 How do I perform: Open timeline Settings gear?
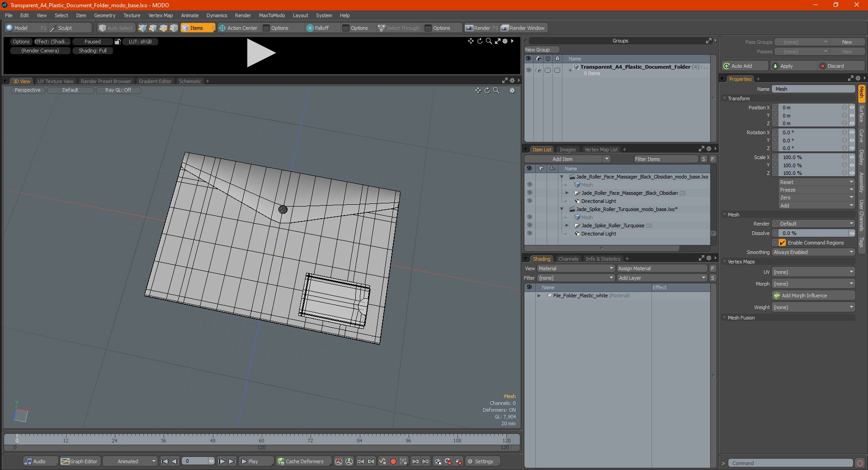(470, 461)
